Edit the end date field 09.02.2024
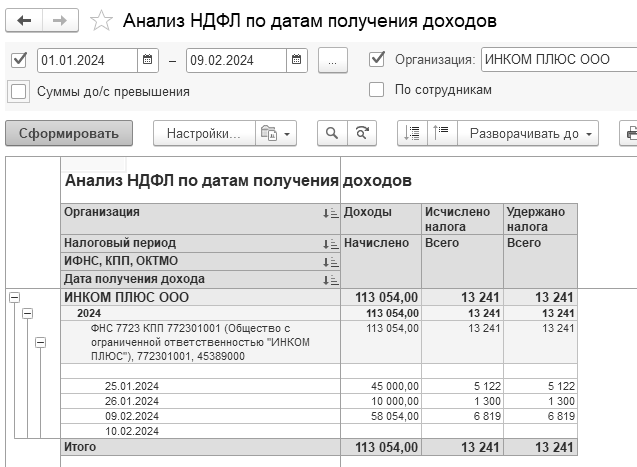 click(236, 60)
